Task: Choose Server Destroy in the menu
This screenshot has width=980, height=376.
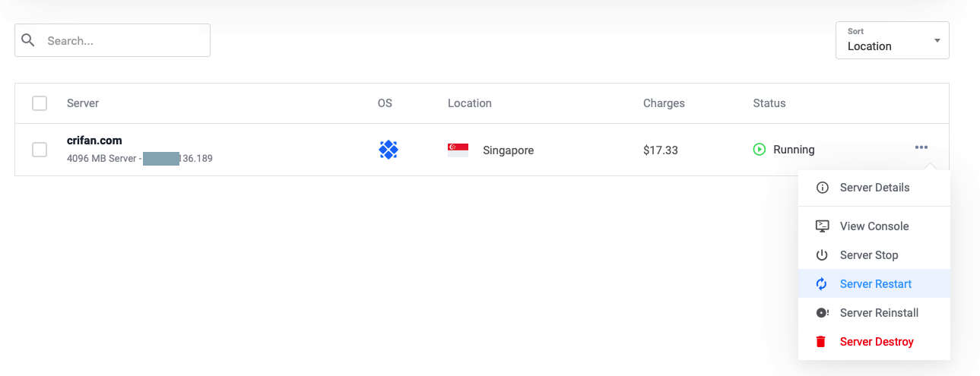Action: tap(876, 342)
